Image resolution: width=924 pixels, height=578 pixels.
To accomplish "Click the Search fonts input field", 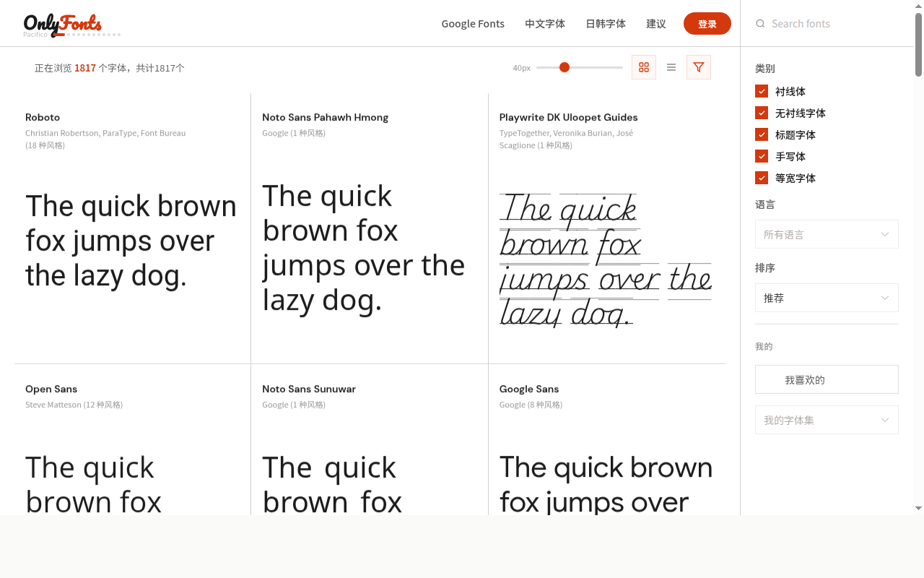I will point(834,24).
